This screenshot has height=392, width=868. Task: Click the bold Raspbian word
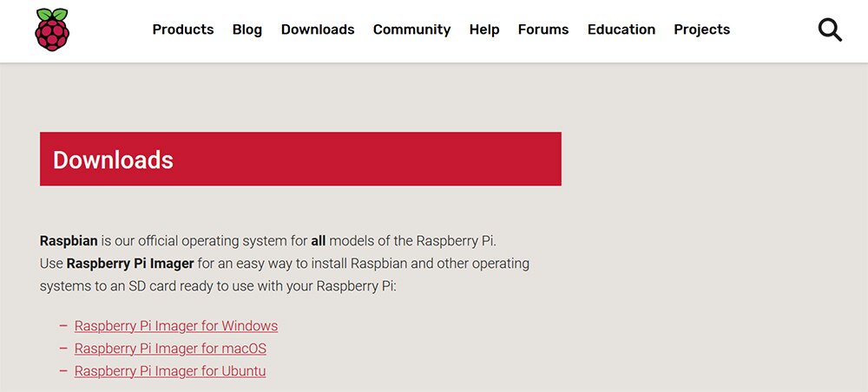(x=69, y=241)
